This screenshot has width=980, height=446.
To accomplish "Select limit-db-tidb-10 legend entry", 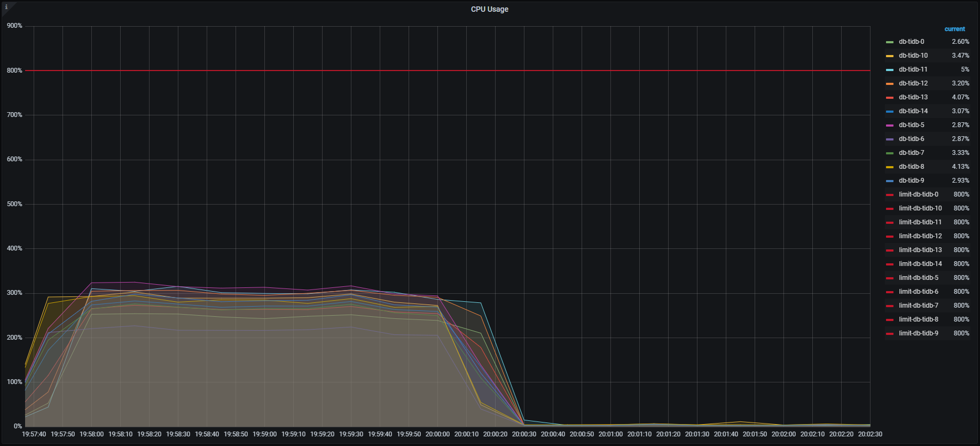I will click(920, 208).
